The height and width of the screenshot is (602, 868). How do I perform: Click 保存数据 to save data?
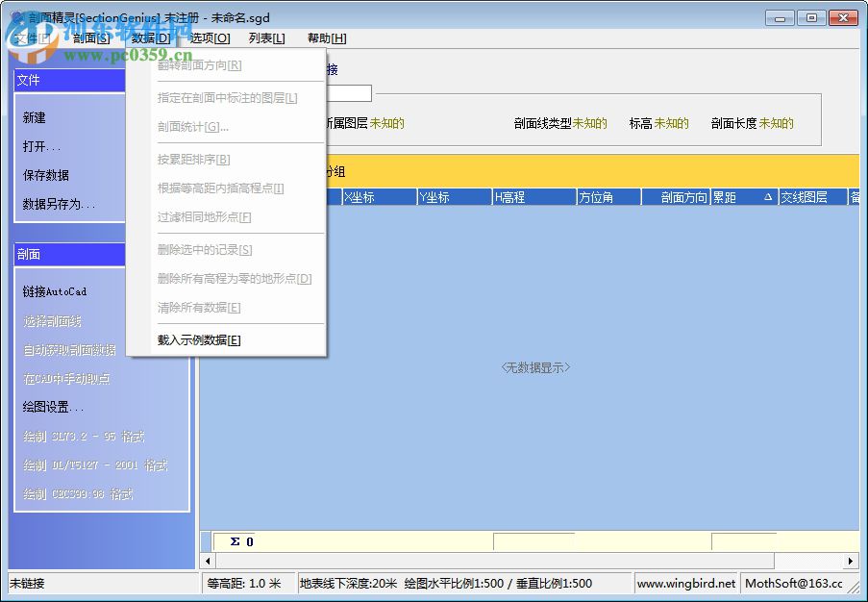pos(45,176)
